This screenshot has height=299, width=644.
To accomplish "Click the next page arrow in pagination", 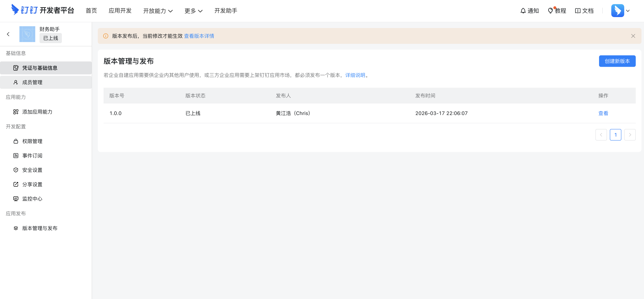I will coord(630,135).
